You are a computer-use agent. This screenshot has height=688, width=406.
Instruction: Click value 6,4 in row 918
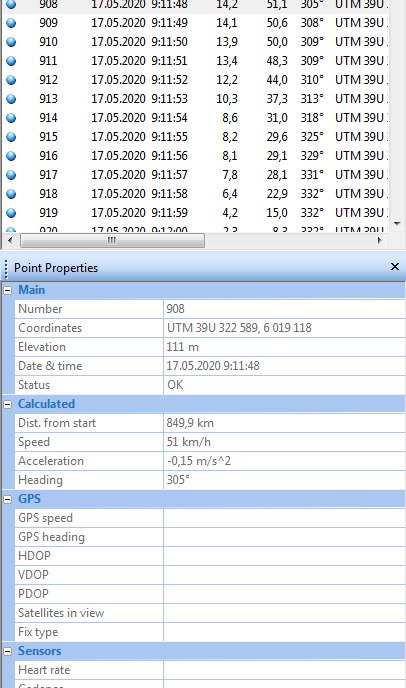coord(230,194)
